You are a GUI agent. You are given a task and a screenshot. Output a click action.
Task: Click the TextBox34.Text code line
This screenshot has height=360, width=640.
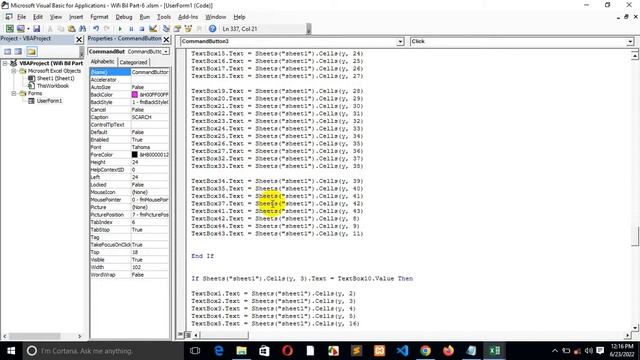pyautogui.click(x=277, y=181)
